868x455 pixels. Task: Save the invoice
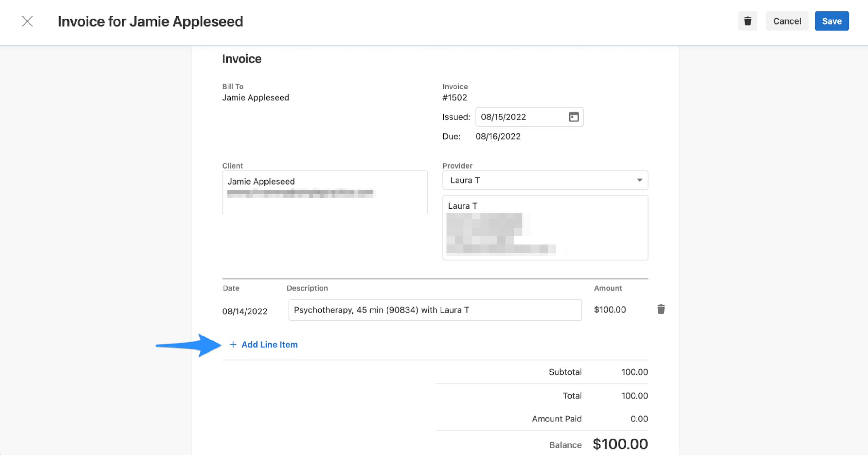(x=832, y=21)
